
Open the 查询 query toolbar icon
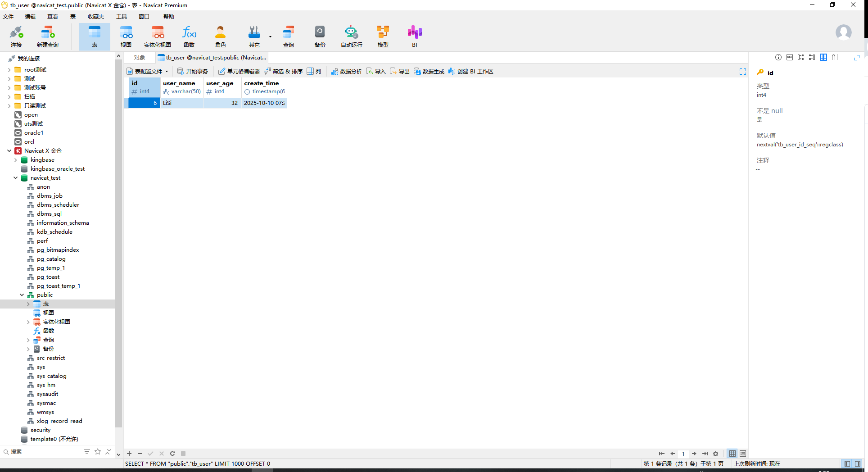[x=289, y=36]
